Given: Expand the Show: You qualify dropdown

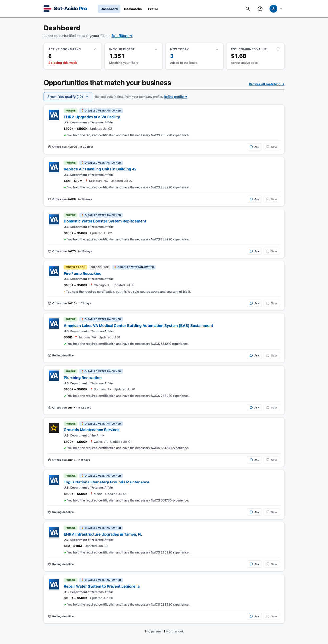Looking at the screenshot, I should click(68, 97).
